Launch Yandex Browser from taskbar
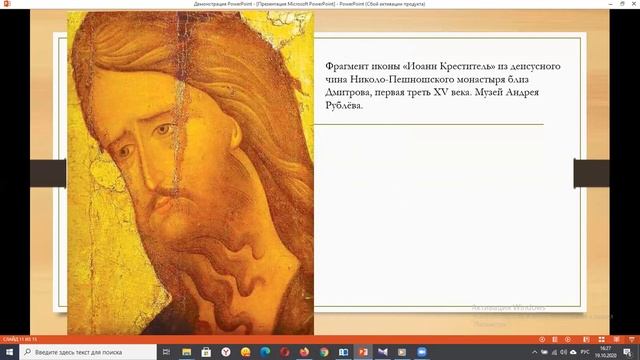Screen dimensions: 640x360 [x=226, y=352]
